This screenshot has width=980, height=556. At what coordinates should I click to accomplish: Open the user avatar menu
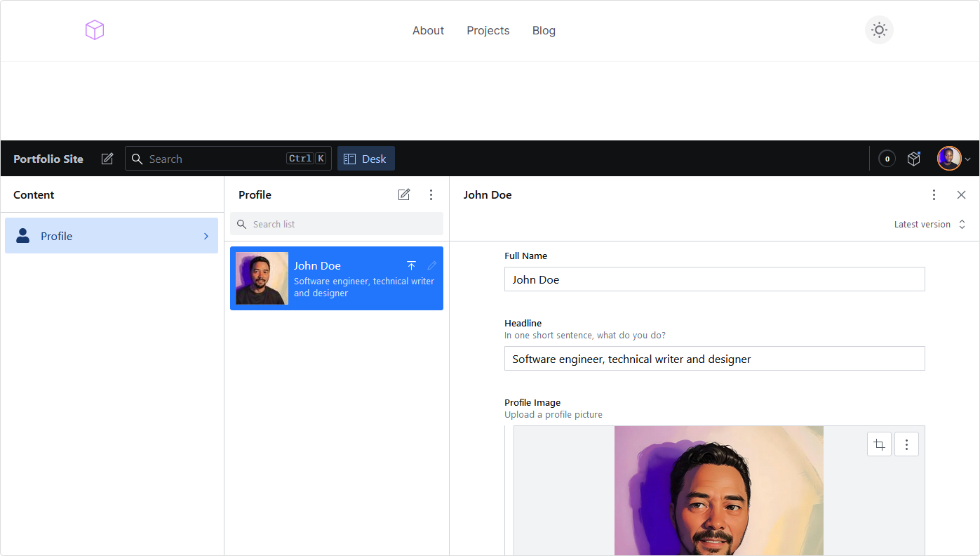click(x=954, y=159)
